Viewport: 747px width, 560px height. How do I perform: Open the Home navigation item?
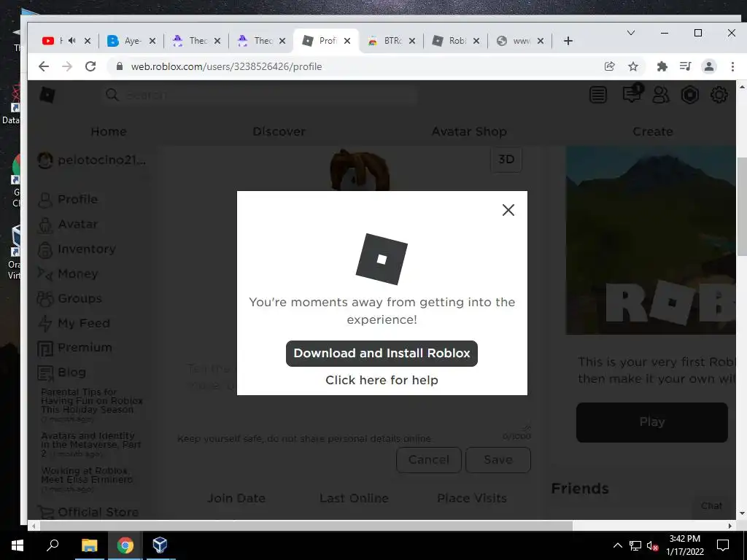(x=109, y=131)
